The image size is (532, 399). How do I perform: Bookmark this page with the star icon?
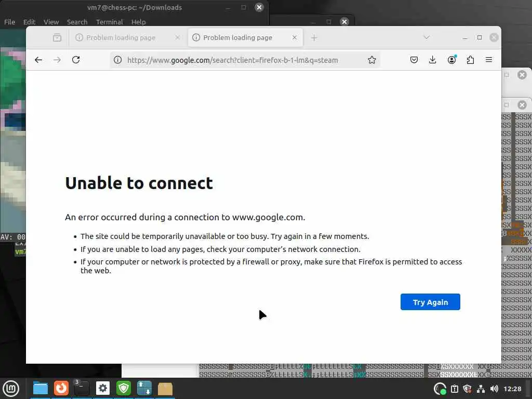(x=372, y=60)
